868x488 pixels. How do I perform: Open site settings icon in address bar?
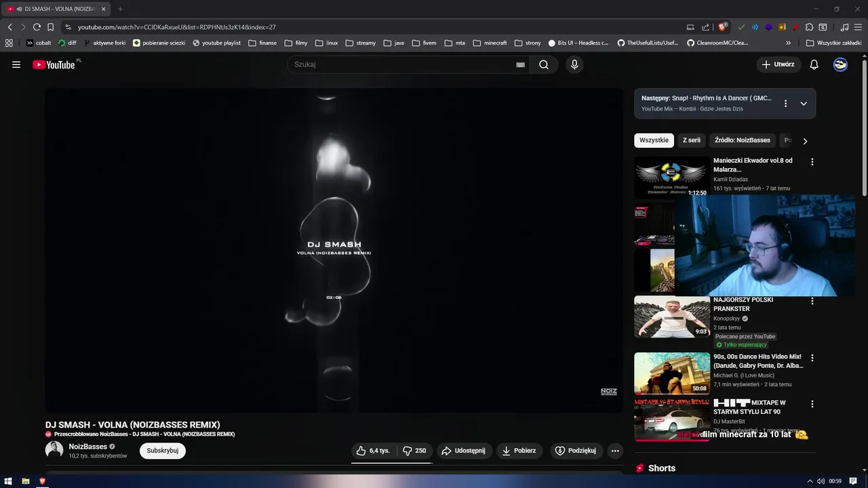tap(68, 27)
